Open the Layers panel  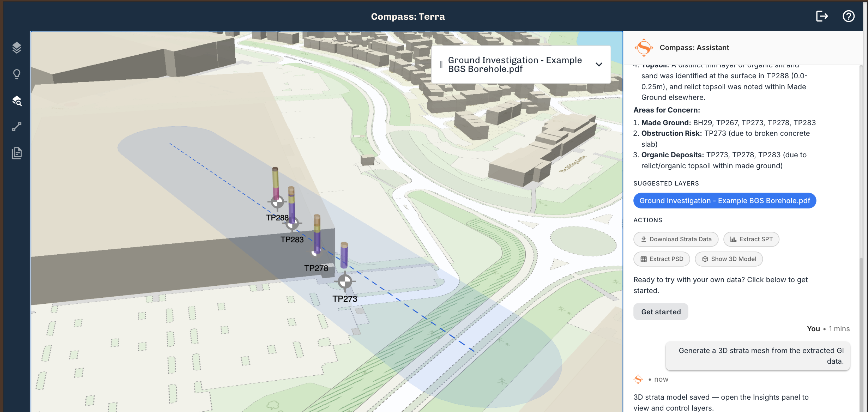pyautogui.click(x=17, y=48)
